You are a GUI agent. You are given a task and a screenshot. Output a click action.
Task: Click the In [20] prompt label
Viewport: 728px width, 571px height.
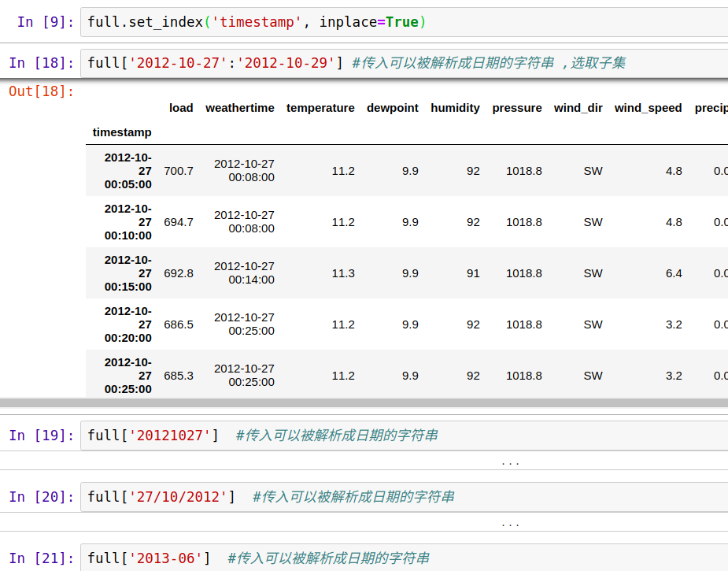(x=42, y=497)
